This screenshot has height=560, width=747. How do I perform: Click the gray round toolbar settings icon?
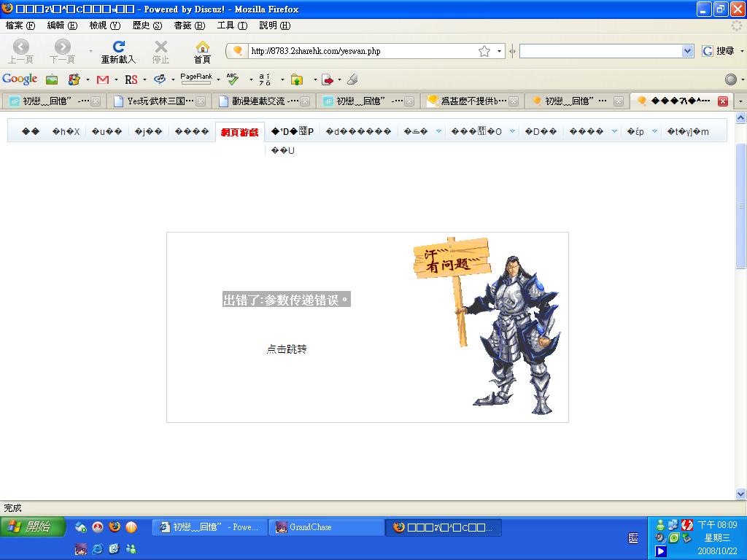click(x=730, y=79)
